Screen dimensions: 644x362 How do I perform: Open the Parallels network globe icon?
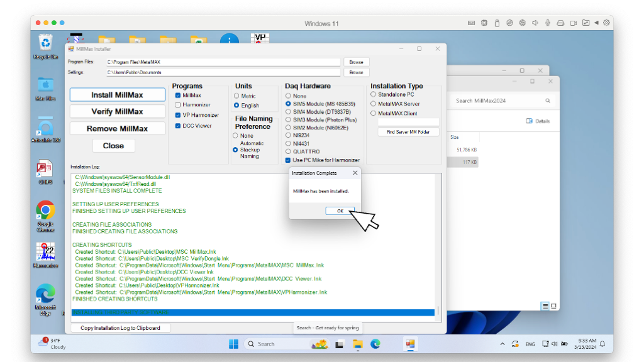523,23
